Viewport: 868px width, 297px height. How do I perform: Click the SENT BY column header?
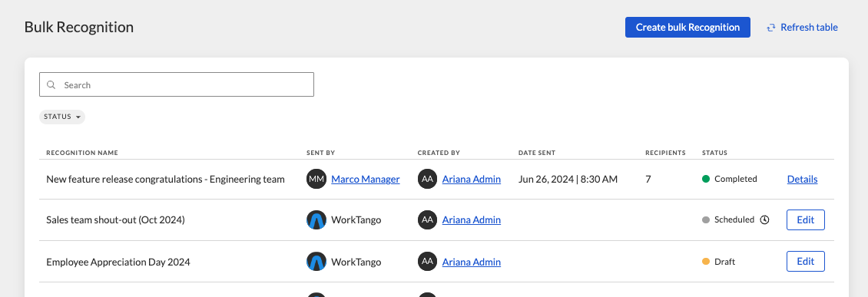[x=320, y=153]
